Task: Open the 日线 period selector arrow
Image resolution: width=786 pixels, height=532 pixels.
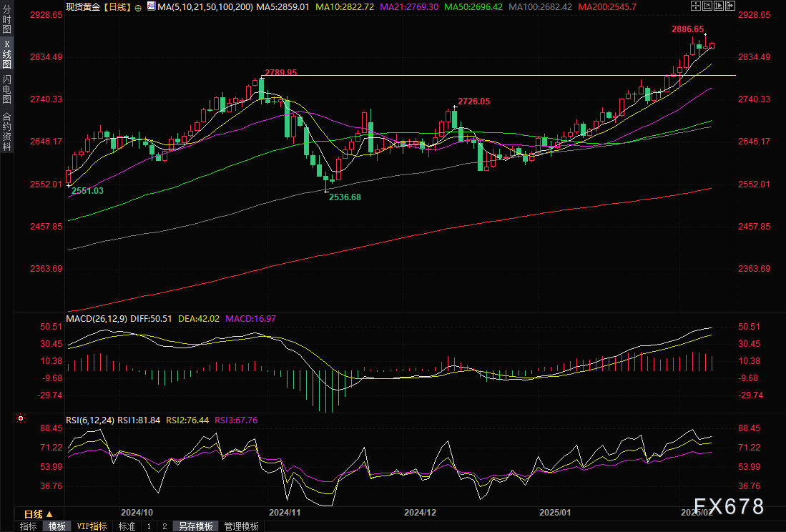Action: (50, 514)
